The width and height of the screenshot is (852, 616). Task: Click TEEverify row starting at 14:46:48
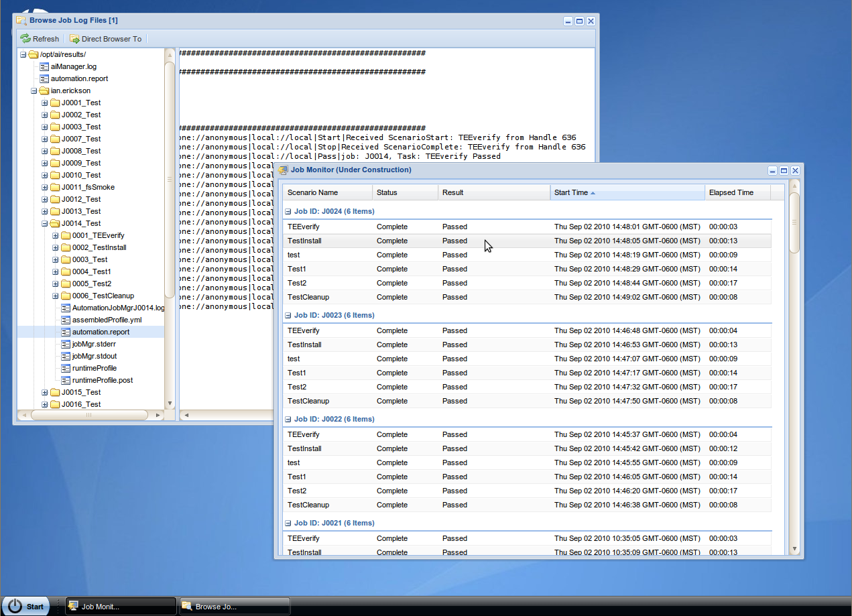coord(527,330)
